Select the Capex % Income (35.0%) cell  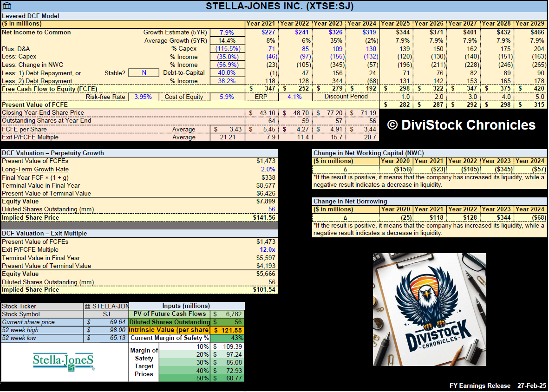(227, 57)
